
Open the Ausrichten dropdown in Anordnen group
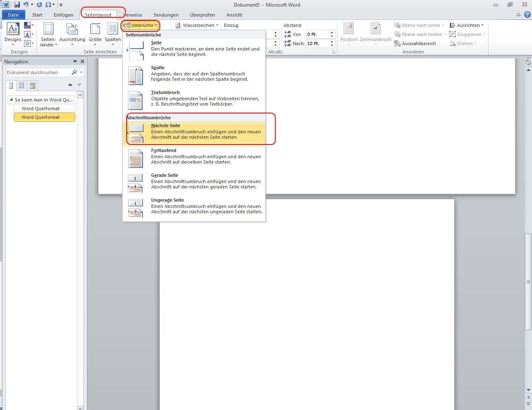(467, 25)
